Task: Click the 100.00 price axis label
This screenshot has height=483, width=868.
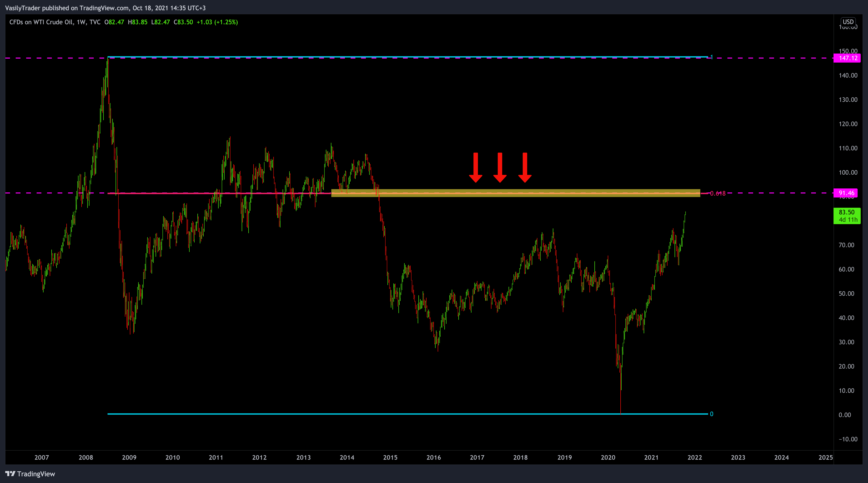Action: click(848, 172)
